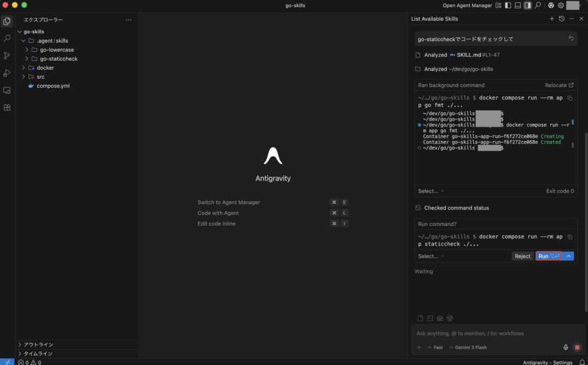The width and height of the screenshot is (588, 365).
Task: Click the Search icon in activity bar
Action: (x=7, y=38)
